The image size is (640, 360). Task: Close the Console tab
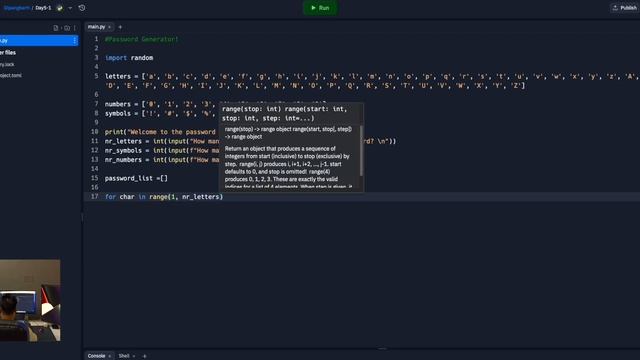point(109,356)
